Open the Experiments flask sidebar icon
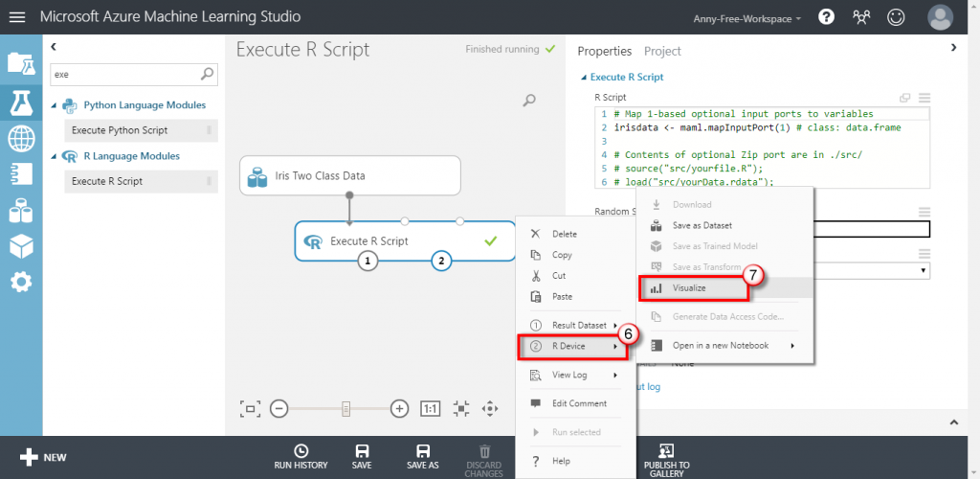Screen dimensions: 980x479 [21, 102]
